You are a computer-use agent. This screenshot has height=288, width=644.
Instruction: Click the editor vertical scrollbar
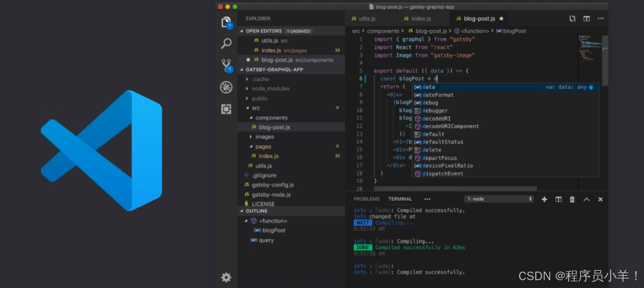605,60
